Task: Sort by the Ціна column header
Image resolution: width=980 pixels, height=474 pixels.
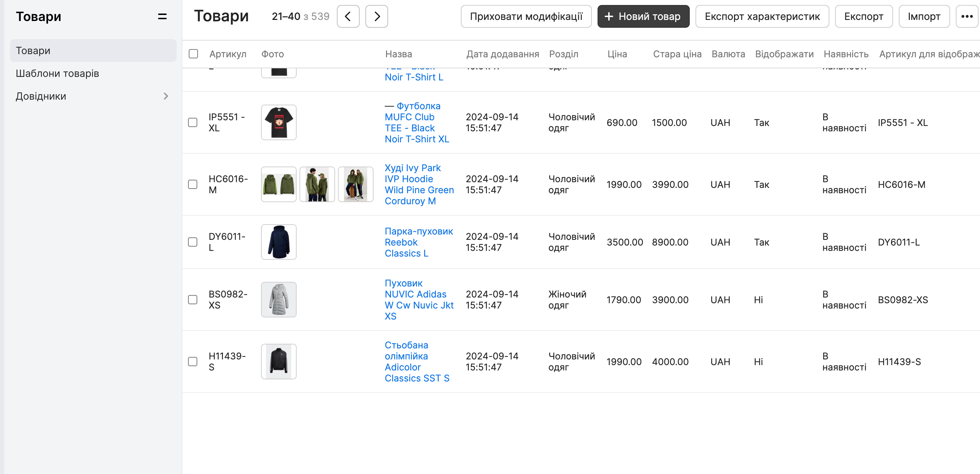Action: [x=617, y=54]
